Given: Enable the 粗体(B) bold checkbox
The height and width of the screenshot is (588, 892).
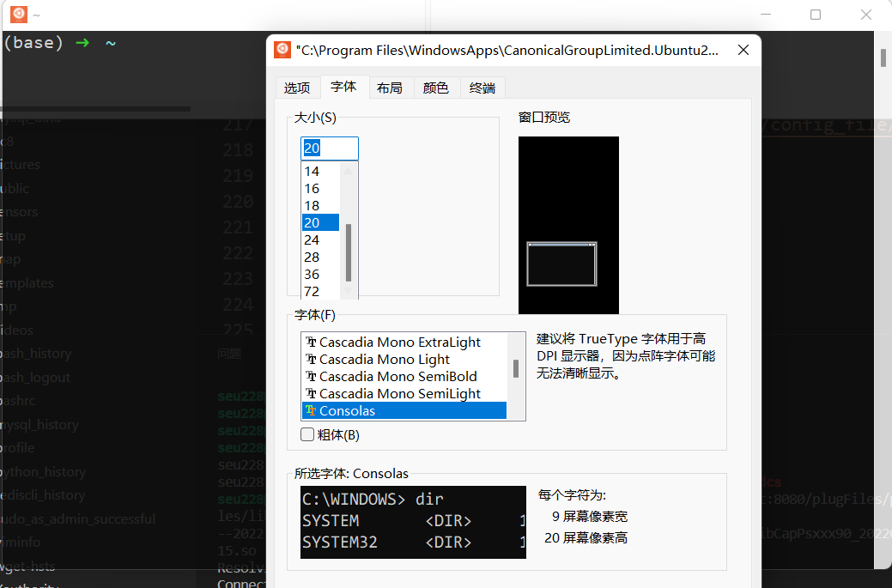Looking at the screenshot, I should point(306,434).
